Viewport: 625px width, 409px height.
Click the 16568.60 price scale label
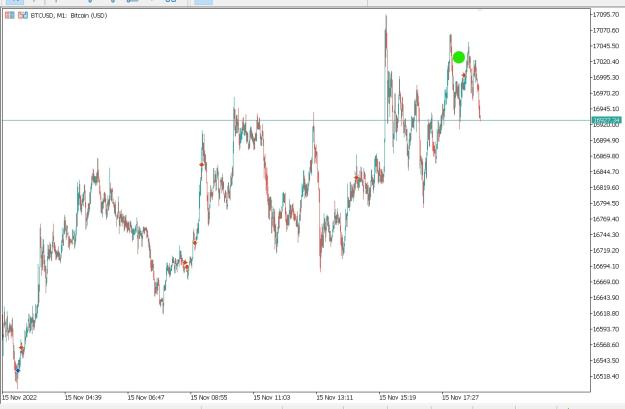606,344
